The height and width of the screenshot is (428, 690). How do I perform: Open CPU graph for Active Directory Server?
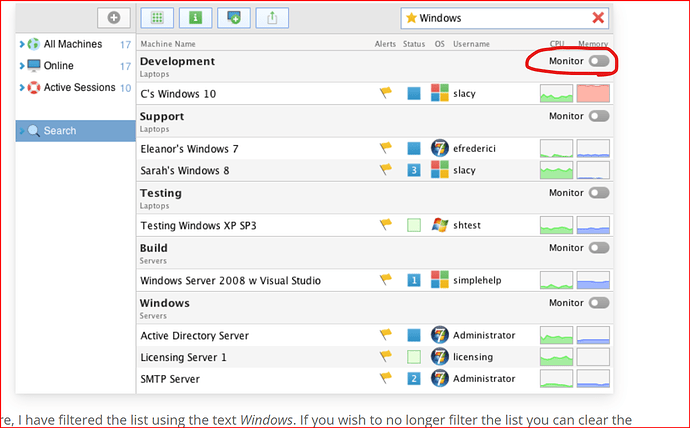coord(556,335)
